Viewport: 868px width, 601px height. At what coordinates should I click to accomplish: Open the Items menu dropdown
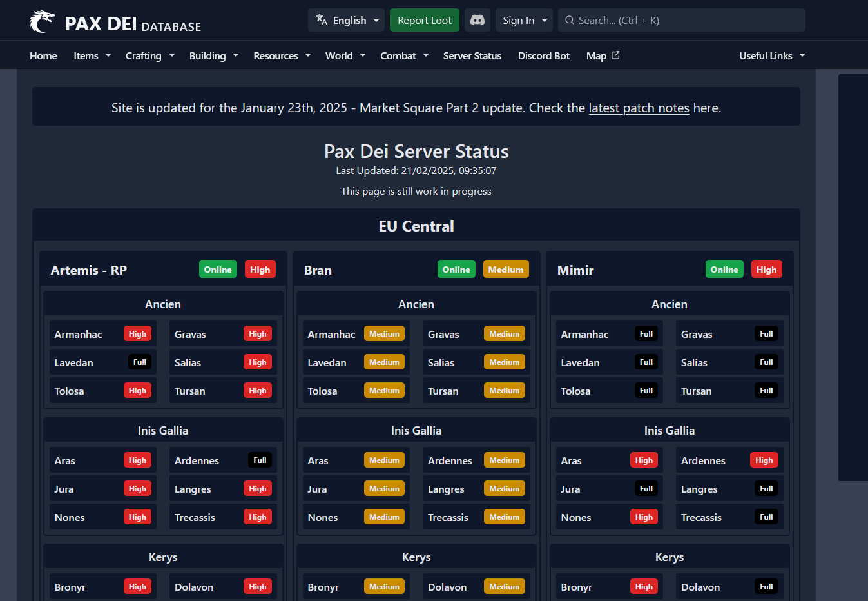coord(92,55)
